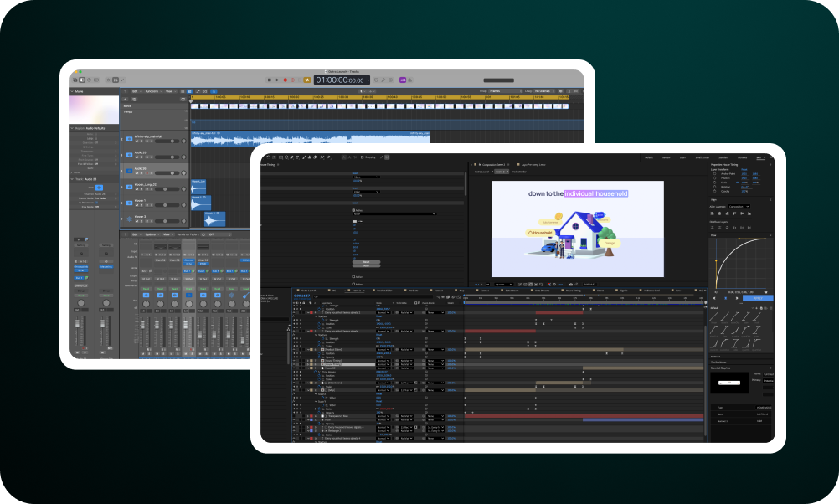Screen dimensions: 839x504
Task: Open the Snap dropdown in Logic tracks header
Action: [506, 91]
